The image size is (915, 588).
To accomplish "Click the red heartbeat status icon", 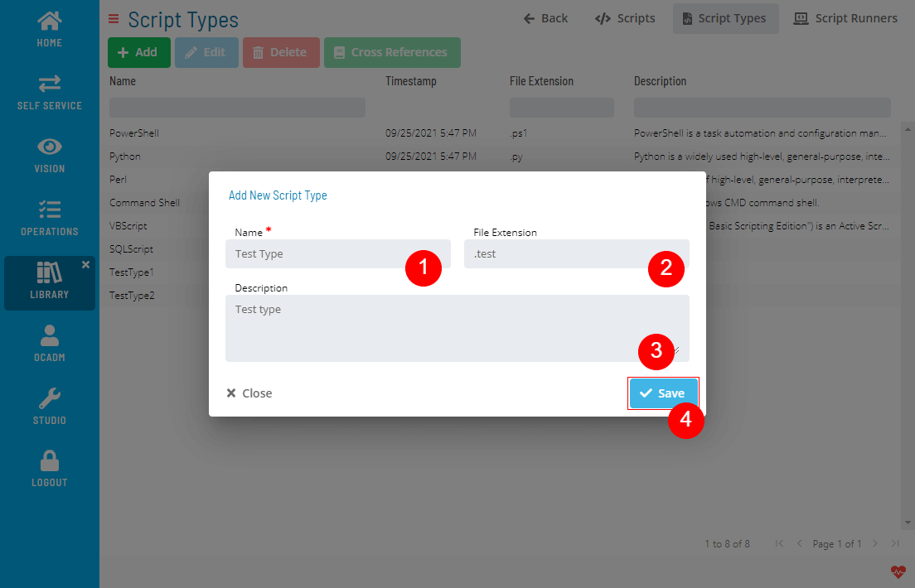I will (x=898, y=571).
